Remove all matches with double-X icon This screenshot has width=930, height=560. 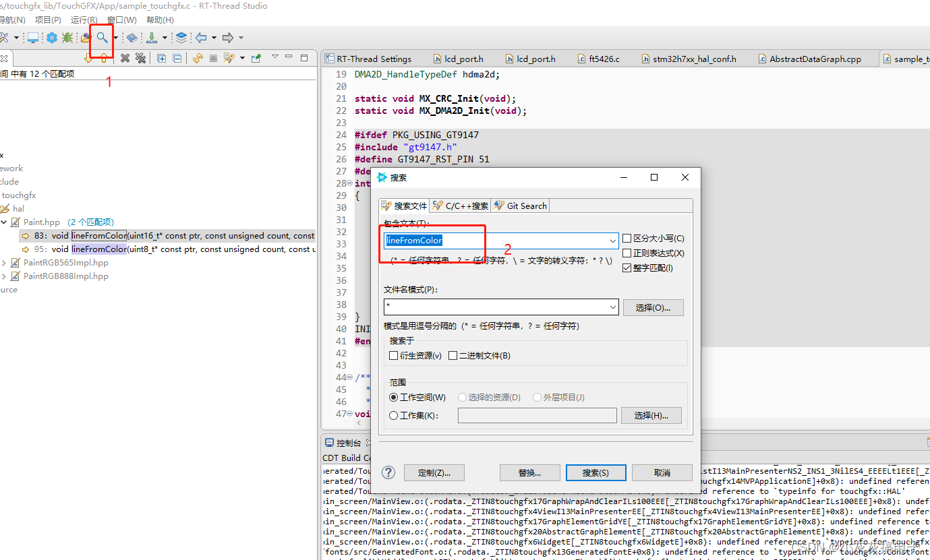click(140, 59)
